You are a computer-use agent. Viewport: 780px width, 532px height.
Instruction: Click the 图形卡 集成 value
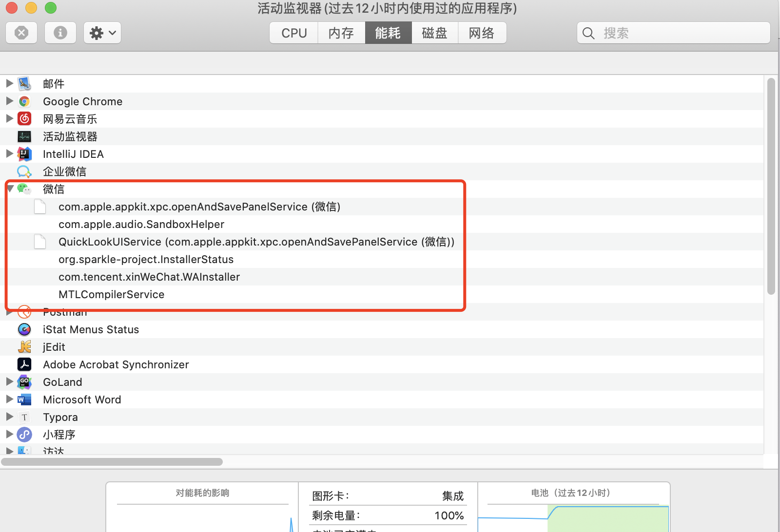[x=453, y=496]
